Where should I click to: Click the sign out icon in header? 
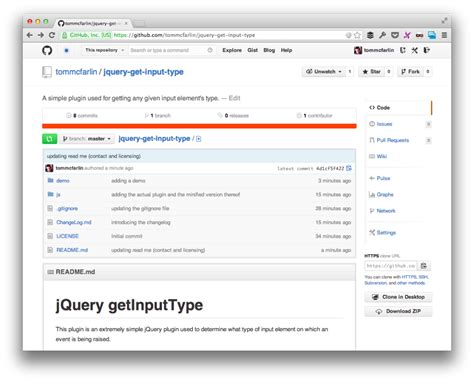pyautogui.click(x=426, y=50)
